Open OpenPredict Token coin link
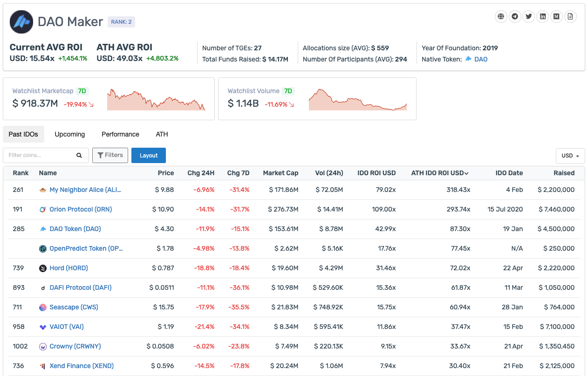Screen dimensions: 588x376 (86, 249)
